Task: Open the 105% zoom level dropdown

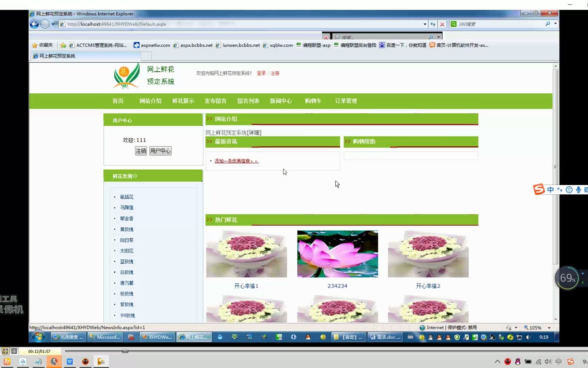Action: (549, 328)
